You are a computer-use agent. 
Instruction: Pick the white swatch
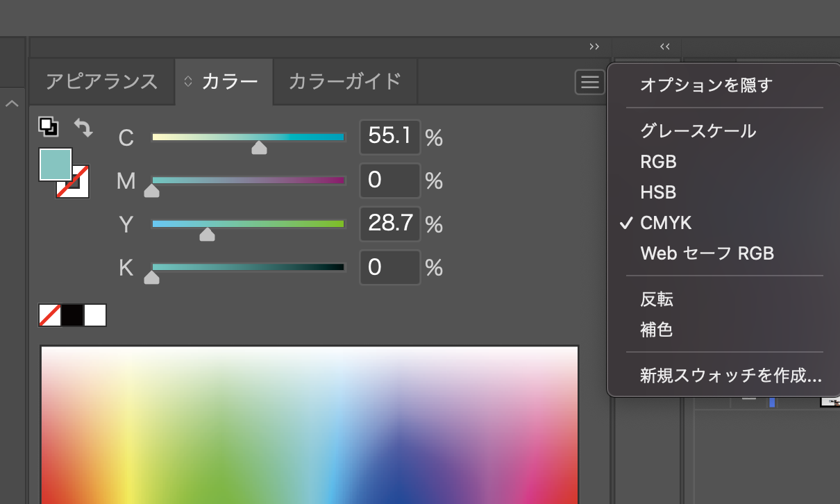click(95, 315)
